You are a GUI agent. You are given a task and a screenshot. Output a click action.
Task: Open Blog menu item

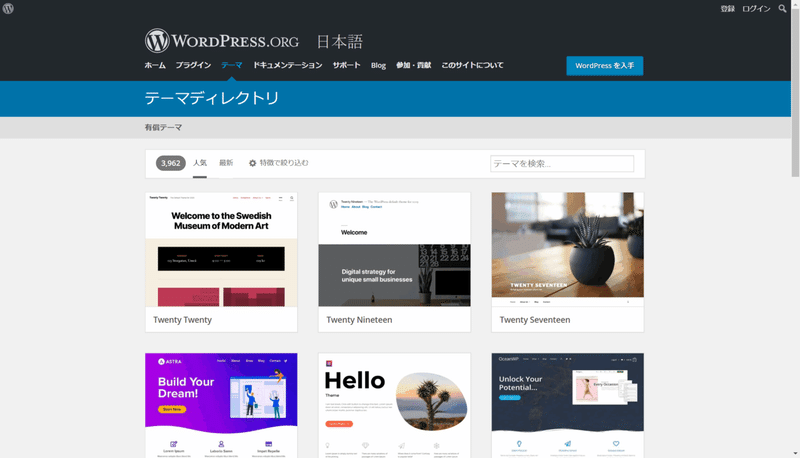point(378,65)
